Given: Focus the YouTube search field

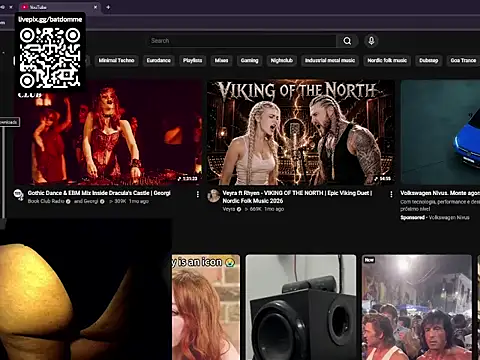Looking at the screenshot, I should point(242,41).
